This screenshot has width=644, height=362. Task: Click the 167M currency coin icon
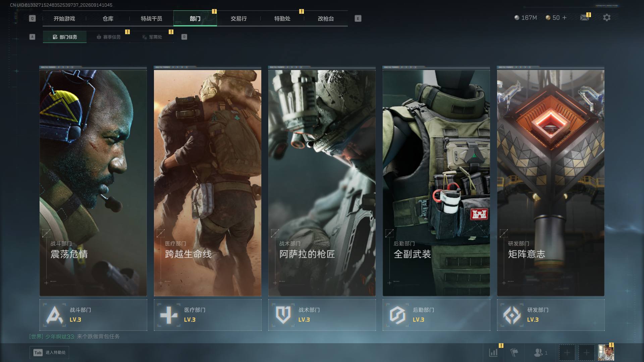[x=517, y=17]
